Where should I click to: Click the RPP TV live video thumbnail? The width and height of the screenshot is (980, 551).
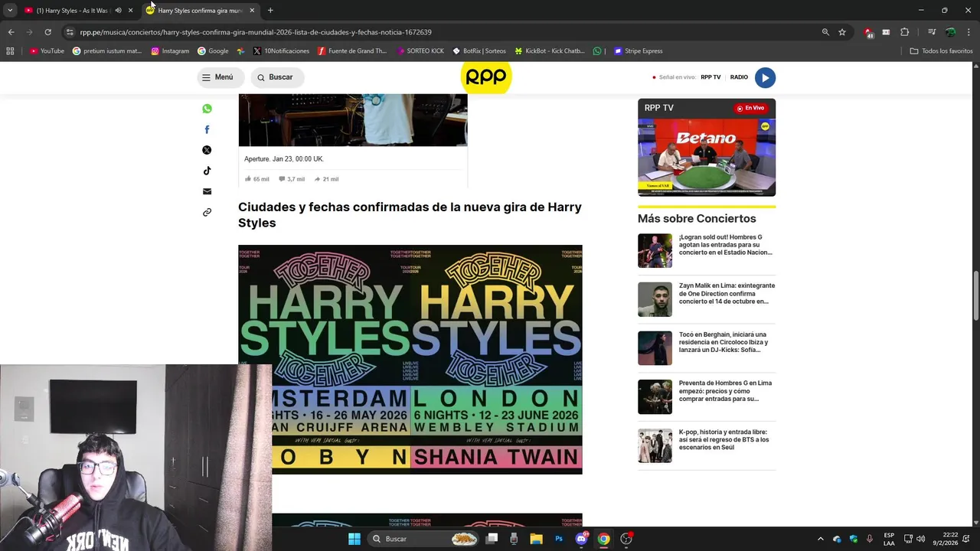pos(707,157)
